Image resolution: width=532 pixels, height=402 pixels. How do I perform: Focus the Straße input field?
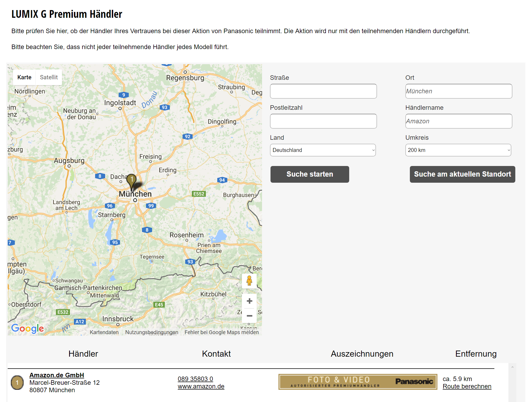click(323, 91)
